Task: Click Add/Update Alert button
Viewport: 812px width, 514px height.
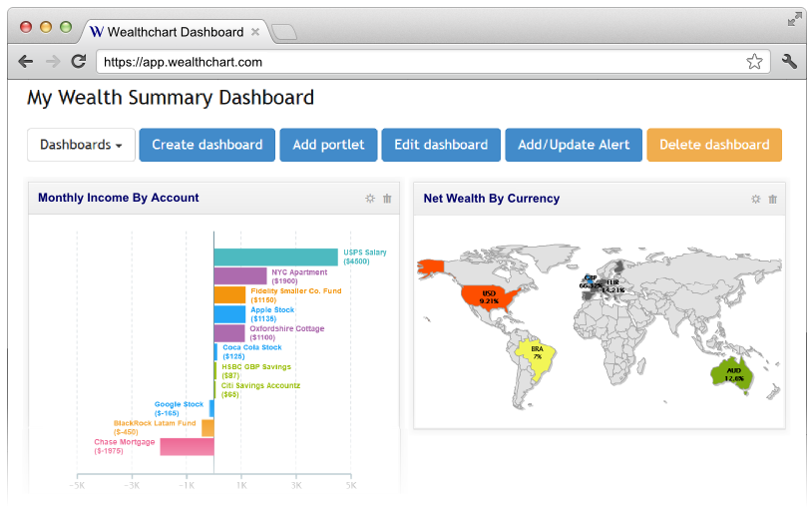Action: (x=574, y=145)
